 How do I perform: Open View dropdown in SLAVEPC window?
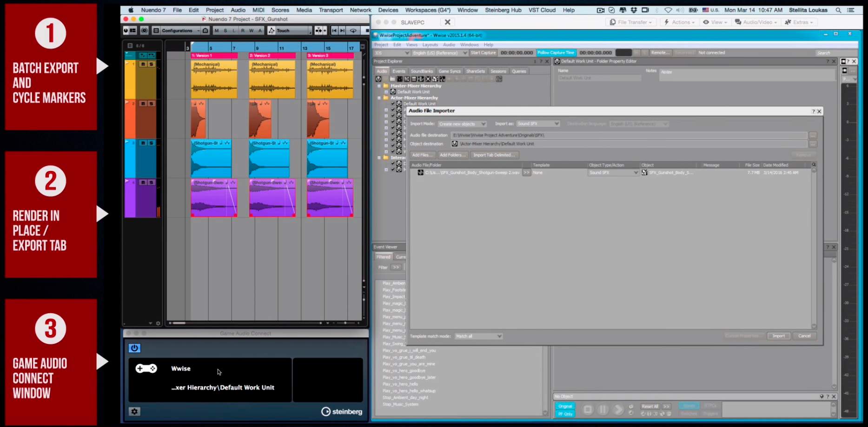tap(715, 22)
